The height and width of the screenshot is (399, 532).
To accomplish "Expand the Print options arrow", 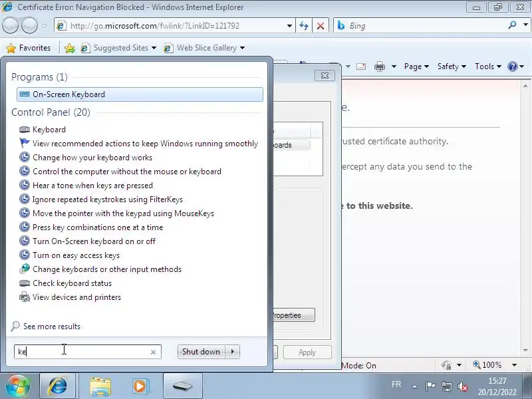I will point(394,66).
